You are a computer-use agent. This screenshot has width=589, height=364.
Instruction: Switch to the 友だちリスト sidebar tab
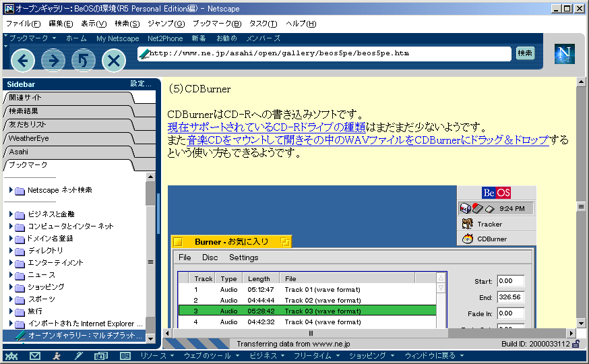pyautogui.click(x=69, y=125)
